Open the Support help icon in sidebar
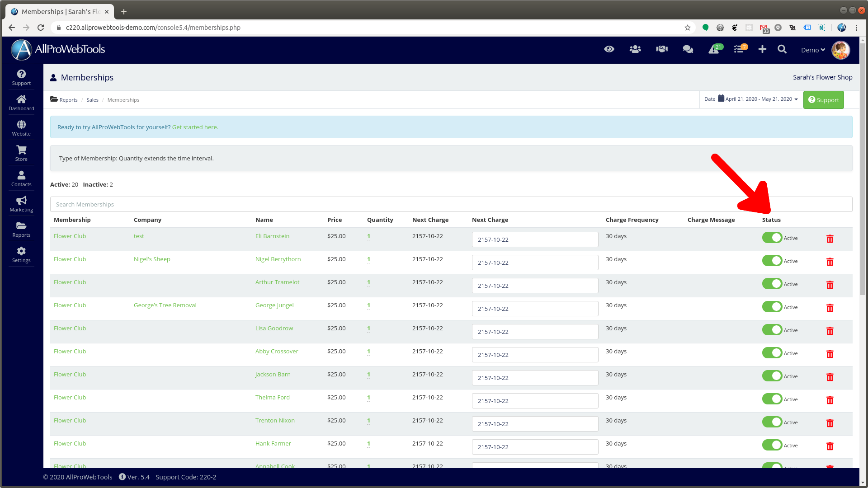This screenshot has width=868, height=488. pyautogui.click(x=21, y=77)
